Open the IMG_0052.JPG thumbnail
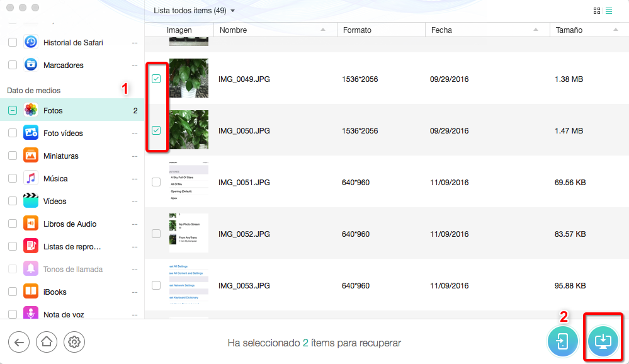 click(x=189, y=233)
